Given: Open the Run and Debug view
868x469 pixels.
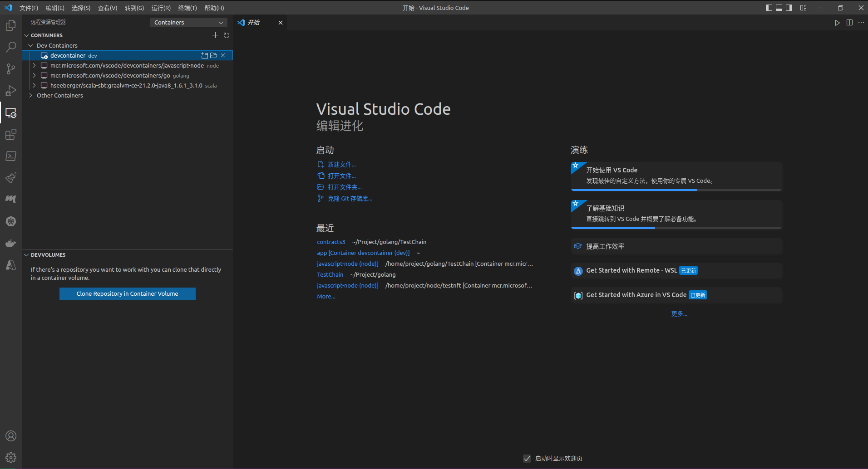Looking at the screenshot, I should [11, 91].
